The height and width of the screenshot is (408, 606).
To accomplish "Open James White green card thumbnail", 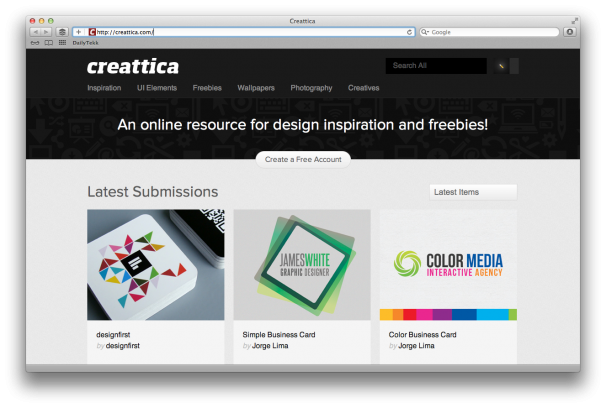I will (x=302, y=265).
